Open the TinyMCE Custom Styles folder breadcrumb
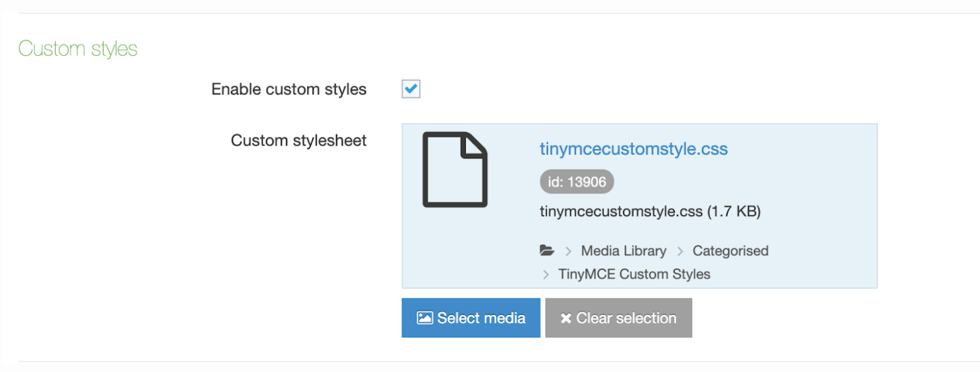Screen dimensions: 980x372 (634, 274)
